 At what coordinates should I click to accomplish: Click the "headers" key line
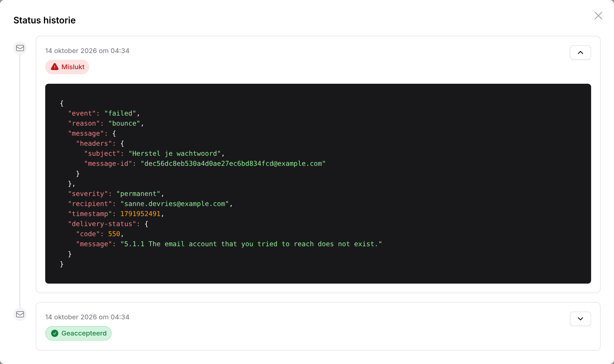click(x=100, y=143)
